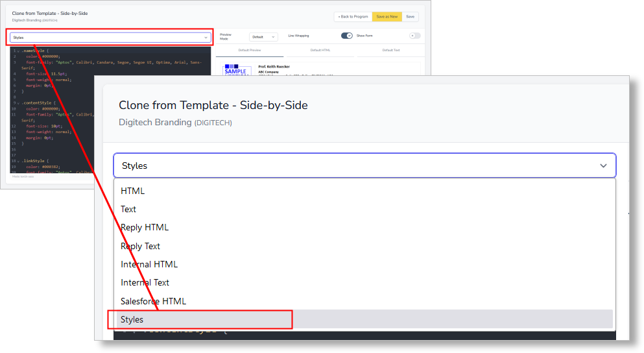Switch to the Default HTML tab
This screenshot has width=644, height=353.
[x=320, y=50]
